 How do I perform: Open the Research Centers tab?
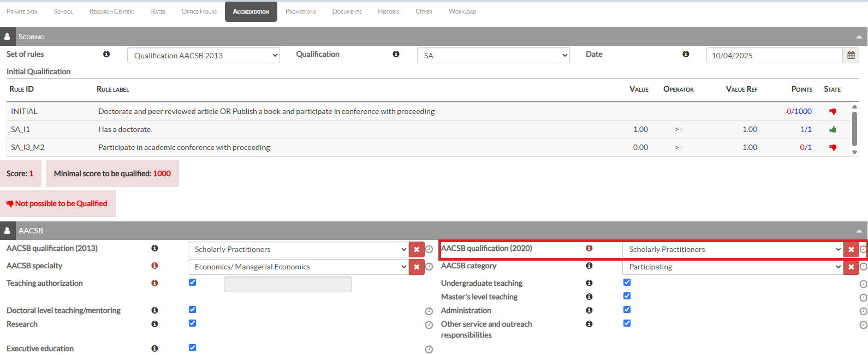click(112, 11)
